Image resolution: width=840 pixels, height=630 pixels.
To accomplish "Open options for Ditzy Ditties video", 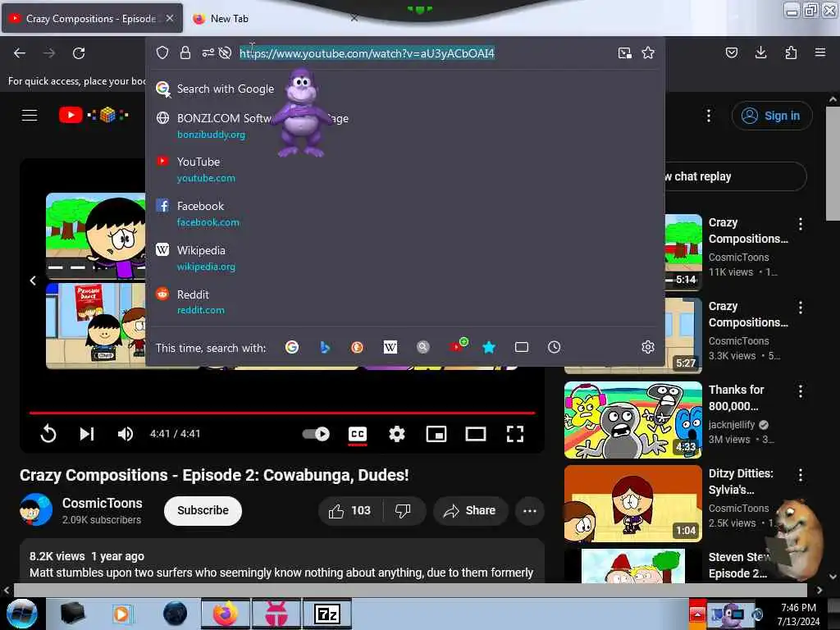I will (x=801, y=475).
